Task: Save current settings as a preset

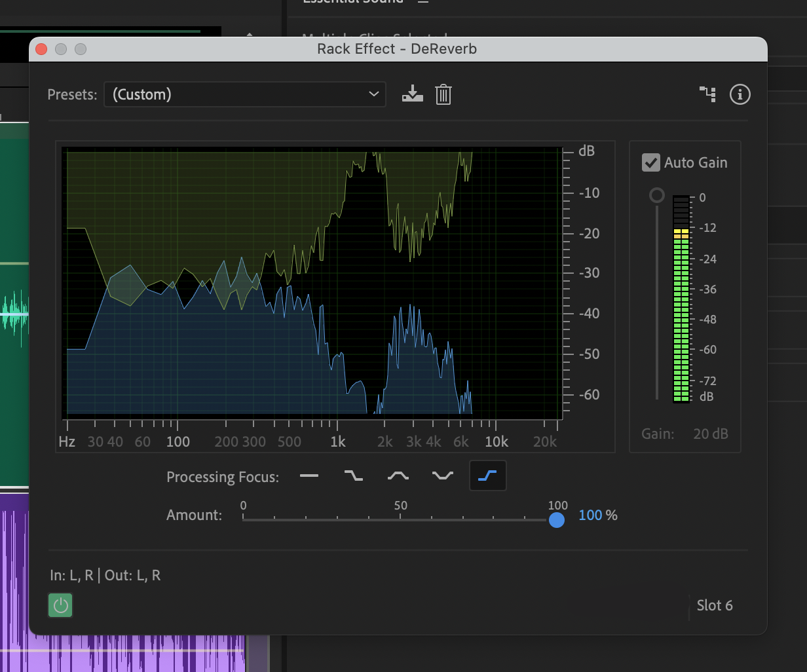Action: point(413,94)
